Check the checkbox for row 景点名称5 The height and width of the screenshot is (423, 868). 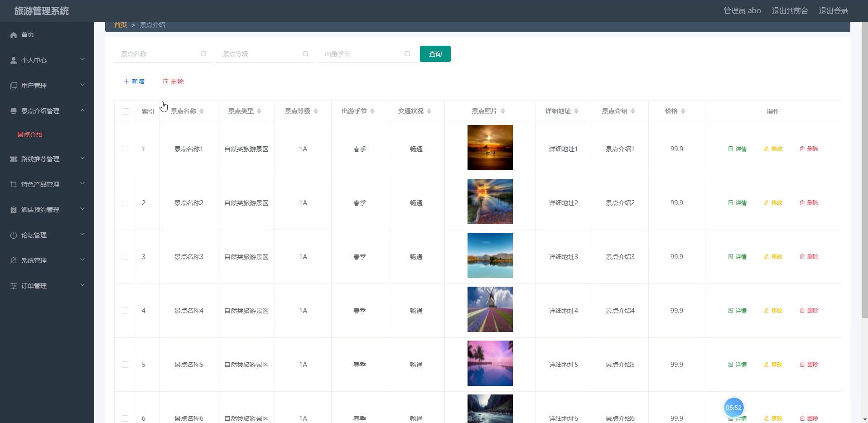pos(125,365)
